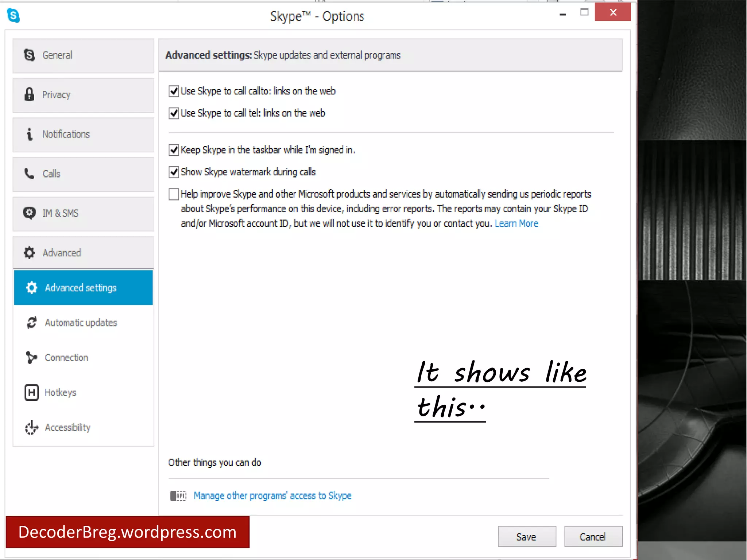Select Advanced settings sub-item
This screenshot has height=560, width=747.
point(84,288)
